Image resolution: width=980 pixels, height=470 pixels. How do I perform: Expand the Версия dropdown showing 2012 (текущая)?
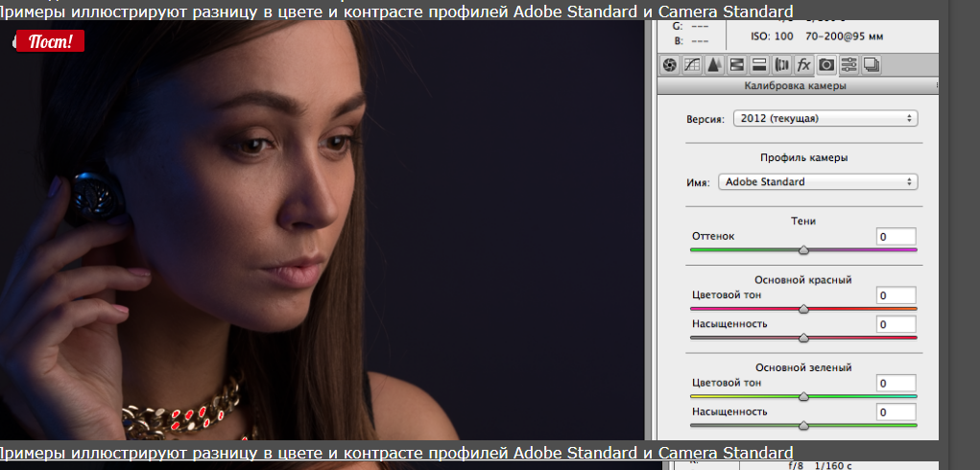tap(825, 118)
